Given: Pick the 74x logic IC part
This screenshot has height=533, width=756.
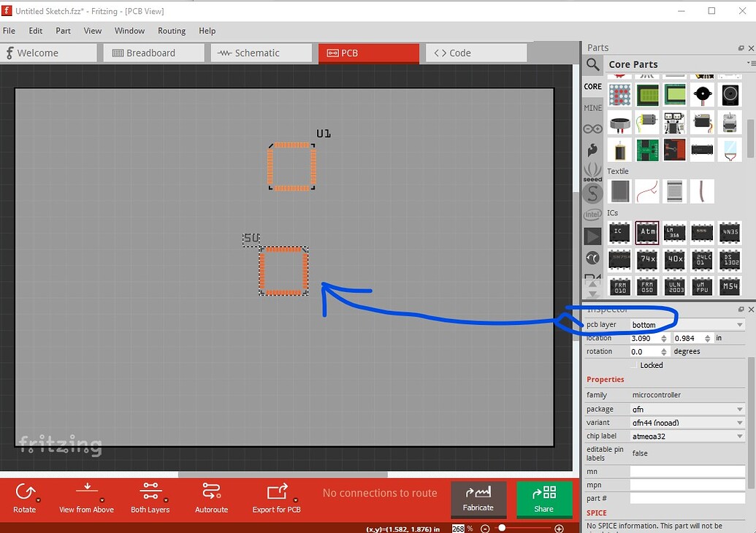Looking at the screenshot, I should (x=647, y=260).
